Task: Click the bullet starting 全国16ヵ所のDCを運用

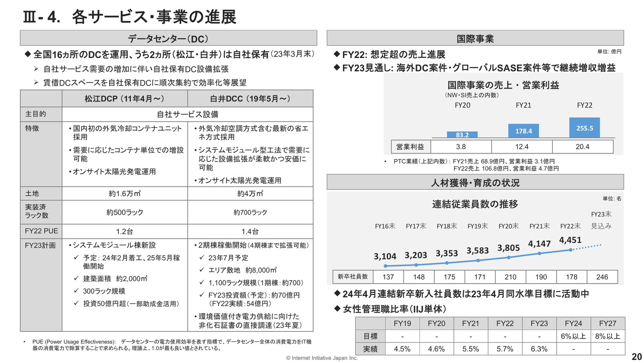Action: (x=170, y=54)
